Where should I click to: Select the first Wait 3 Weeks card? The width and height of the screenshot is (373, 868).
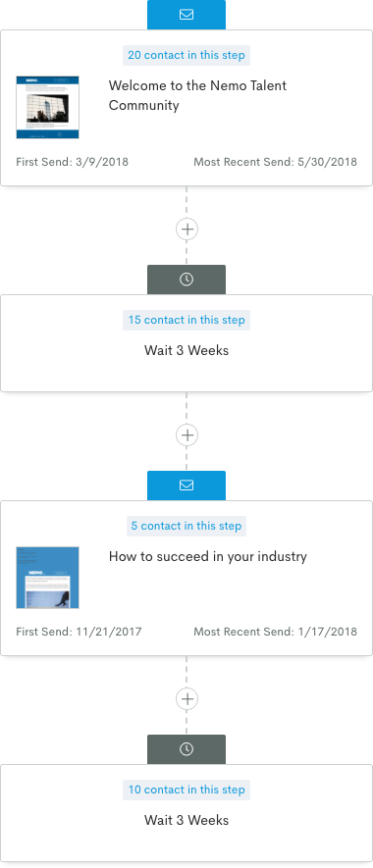pyautogui.click(x=186, y=343)
